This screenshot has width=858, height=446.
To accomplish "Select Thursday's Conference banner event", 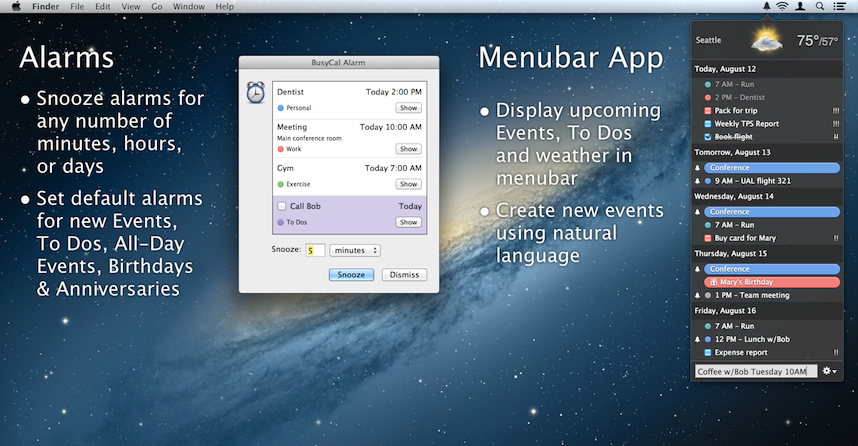I will (772, 269).
